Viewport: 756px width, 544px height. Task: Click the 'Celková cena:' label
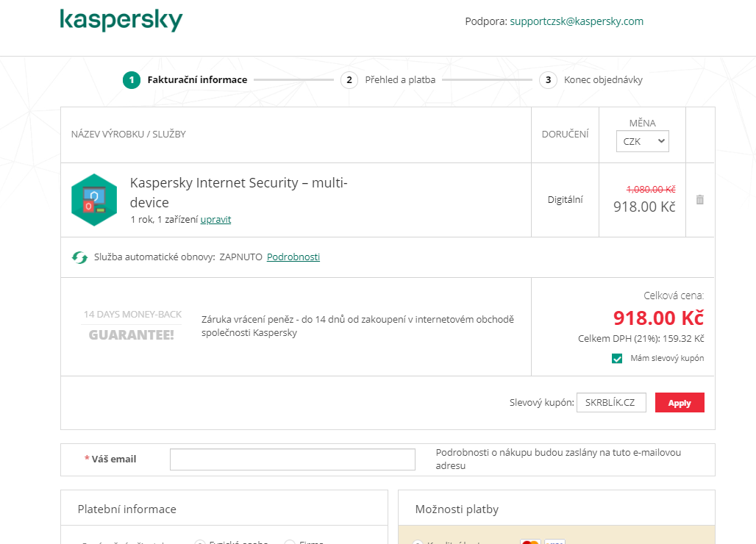tap(674, 296)
